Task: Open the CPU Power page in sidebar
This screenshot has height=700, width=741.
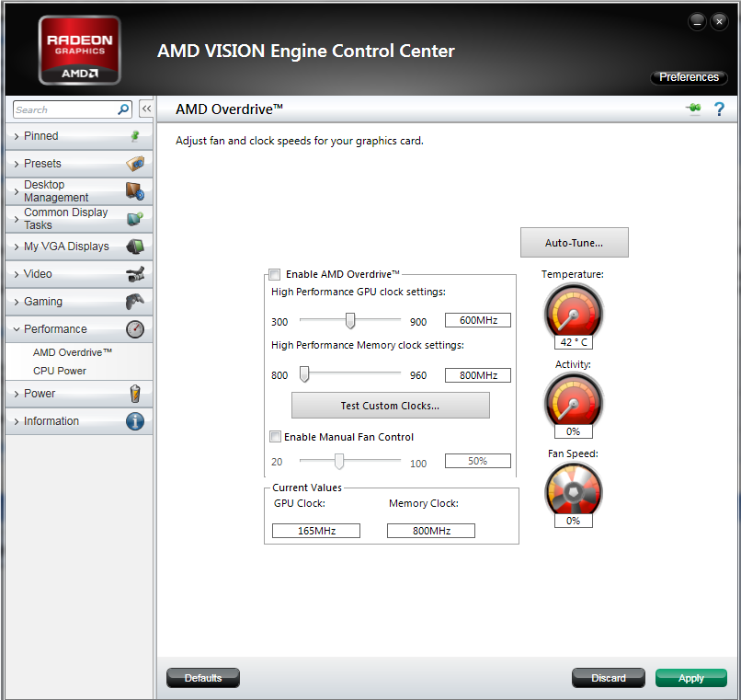Action: tap(60, 371)
